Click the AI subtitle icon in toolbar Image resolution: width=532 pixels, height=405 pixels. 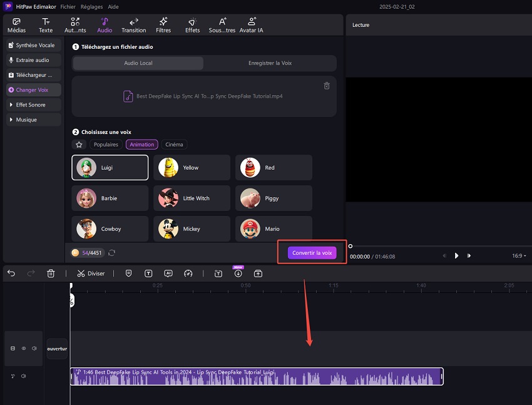tap(168, 274)
